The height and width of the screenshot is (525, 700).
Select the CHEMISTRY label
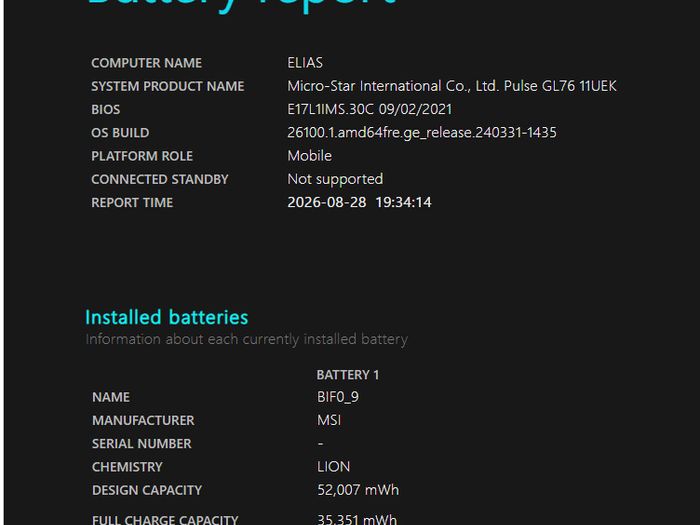coord(127,467)
